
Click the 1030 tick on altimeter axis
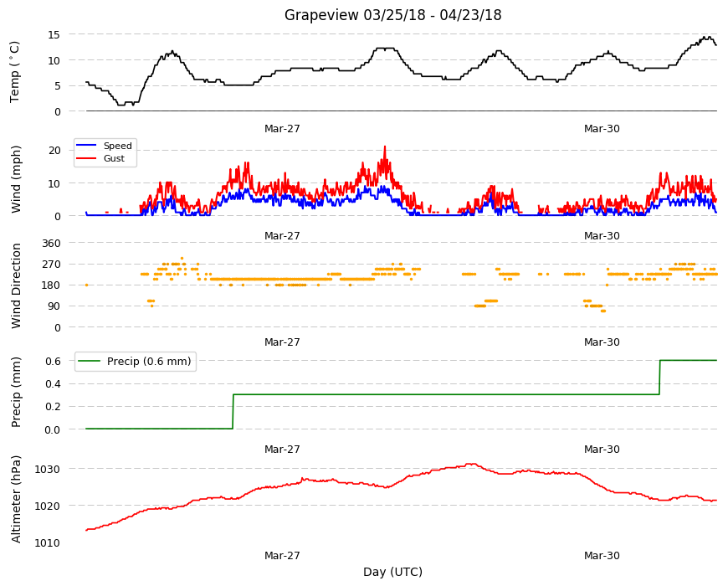click(x=48, y=470)
